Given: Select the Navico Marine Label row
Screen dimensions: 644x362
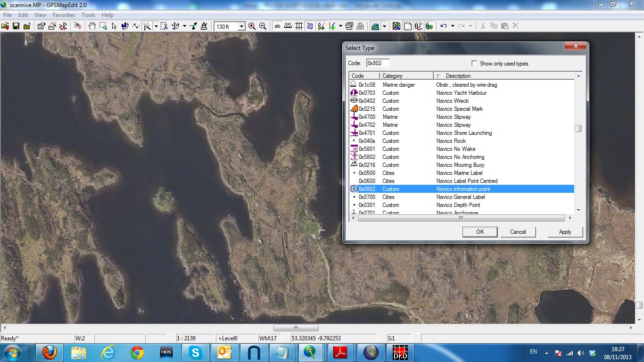Looking at the screenshot, I should (462, 173).
